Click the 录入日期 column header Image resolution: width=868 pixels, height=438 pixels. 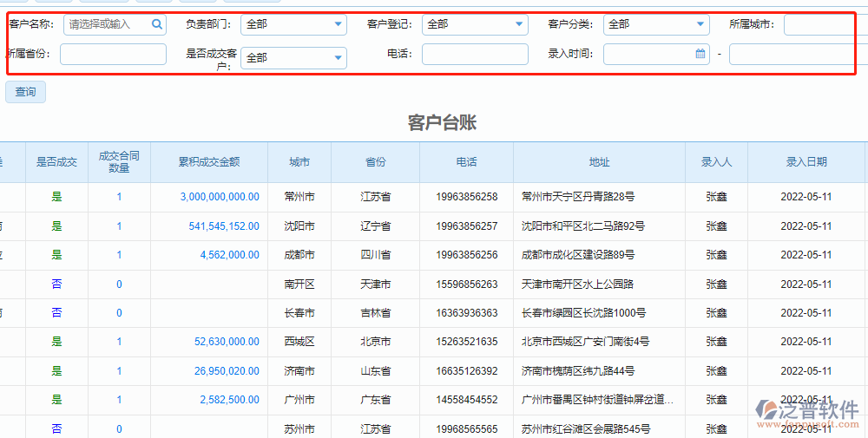(x=806, y=162)
